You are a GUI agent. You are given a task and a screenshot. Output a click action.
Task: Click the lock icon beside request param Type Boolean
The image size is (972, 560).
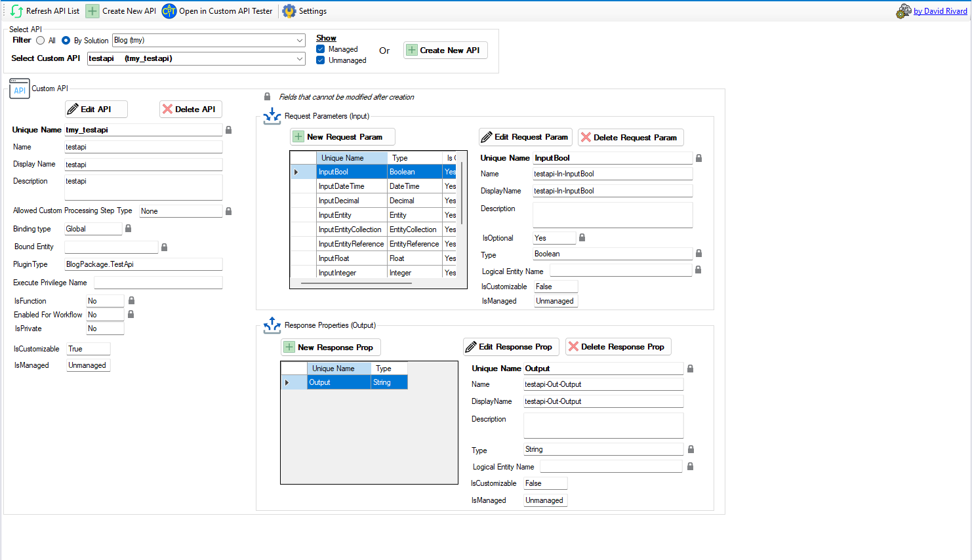699,253
